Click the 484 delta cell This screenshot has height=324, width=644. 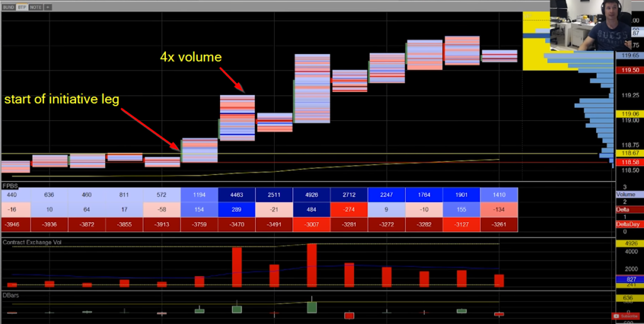pyautogui.click(x=312, y=208)
